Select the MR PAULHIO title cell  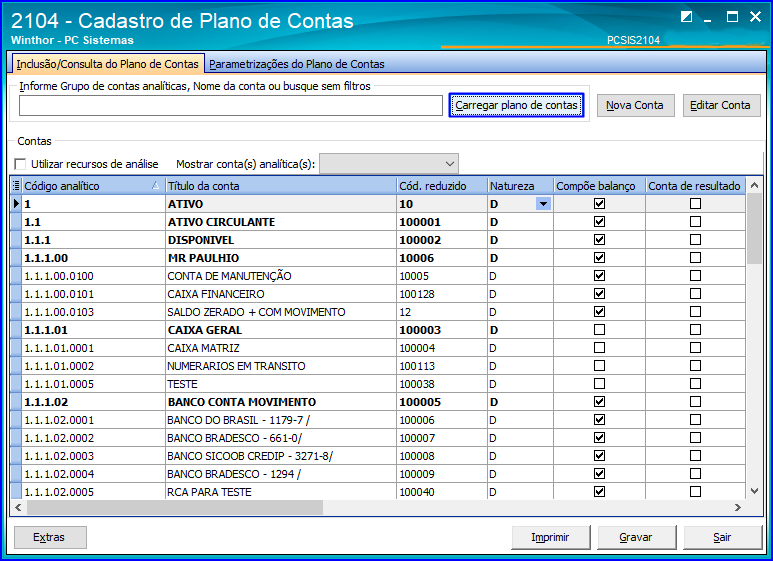pos(281,258)
